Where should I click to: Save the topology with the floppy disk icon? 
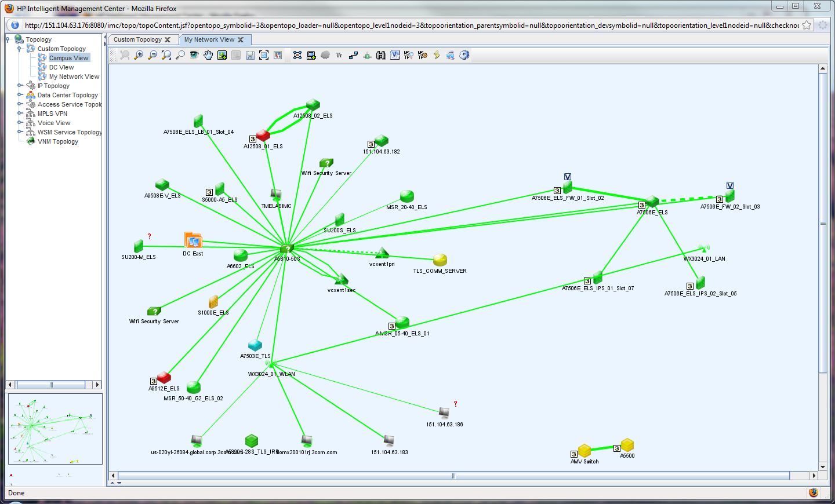(250, 55)
